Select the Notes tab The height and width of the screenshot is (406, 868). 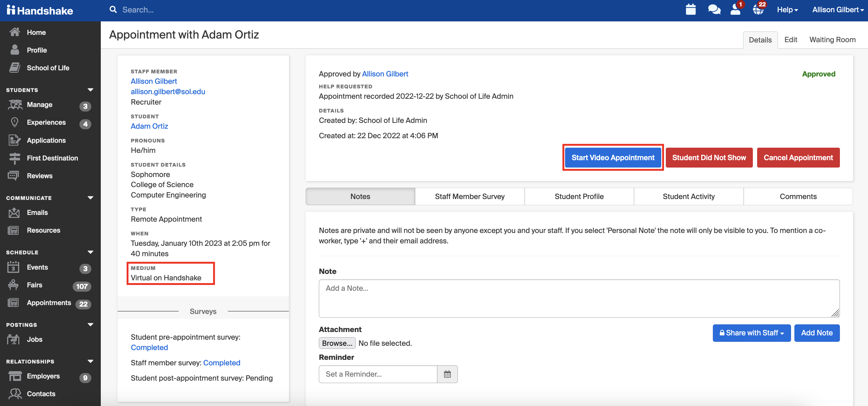[360, 196]
